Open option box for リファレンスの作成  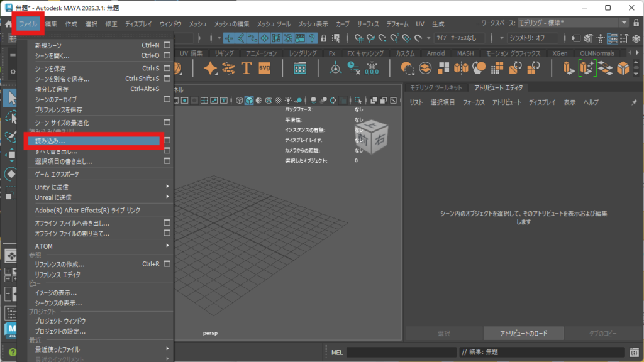tap(167, 265)
